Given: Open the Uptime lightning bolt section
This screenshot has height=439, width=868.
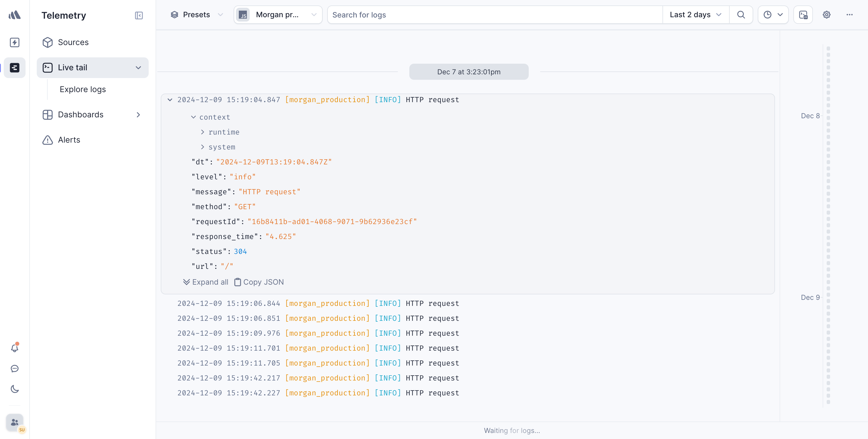Looking at the screenshot, I should 14,42.
